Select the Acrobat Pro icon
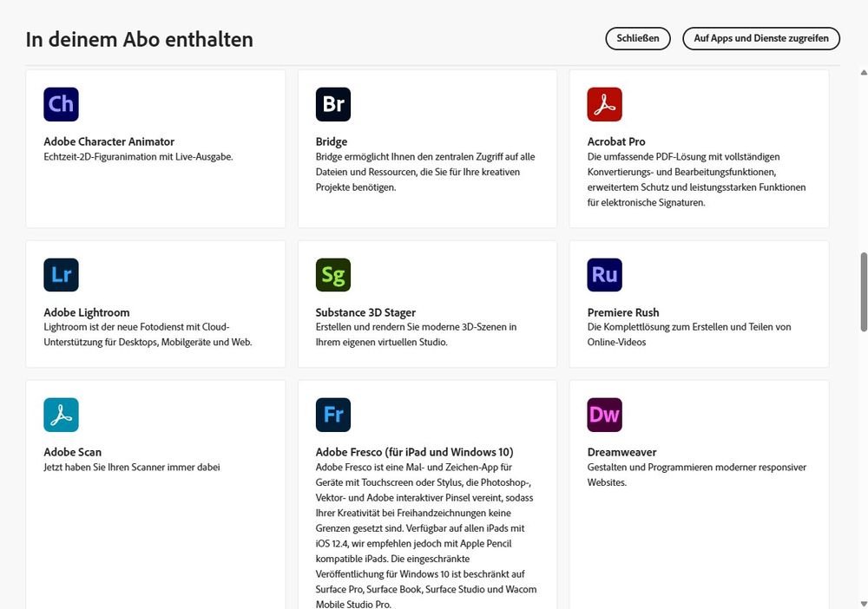868x609 pixels. 604,103
